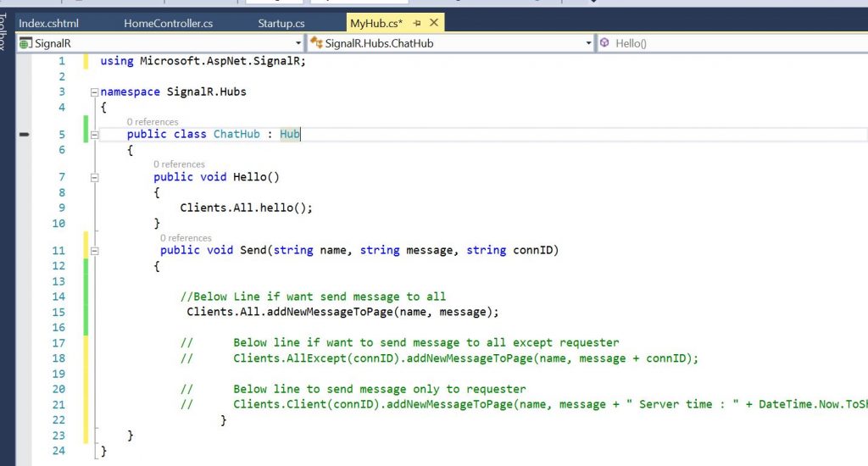
Task: Switch to the Index.cshtml tab
Action: coord(48,23)
